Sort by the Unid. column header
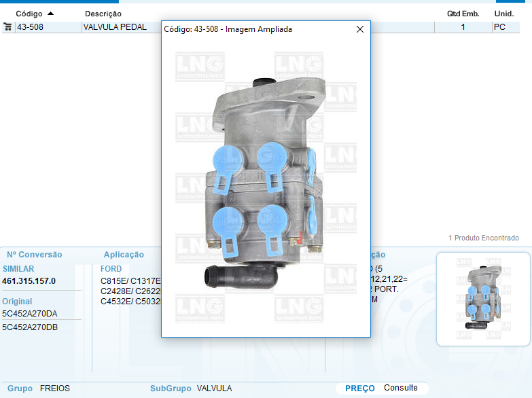Viewport: 532px width, 398px height. click(503, 14)
